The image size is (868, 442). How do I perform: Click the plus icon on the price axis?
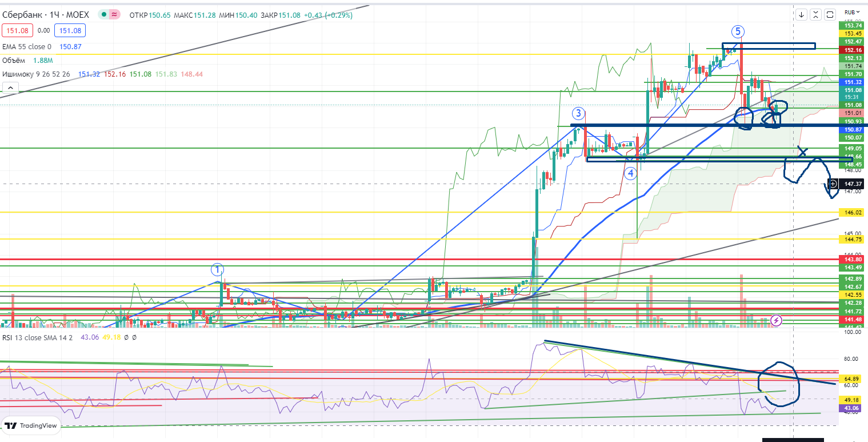coord(833,184)
